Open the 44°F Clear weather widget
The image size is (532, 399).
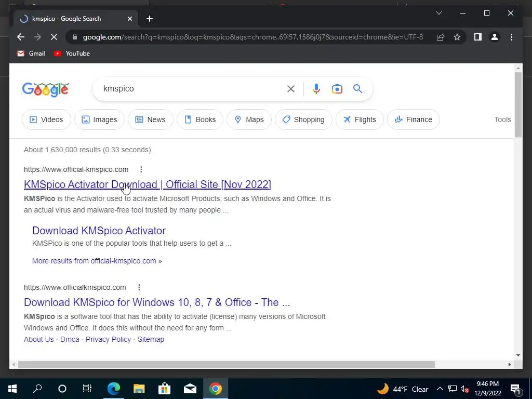(x=403, y=389)
